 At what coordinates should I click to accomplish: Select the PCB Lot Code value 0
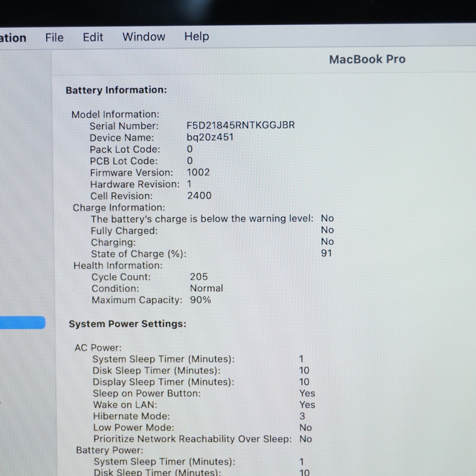tap(190, 161)
